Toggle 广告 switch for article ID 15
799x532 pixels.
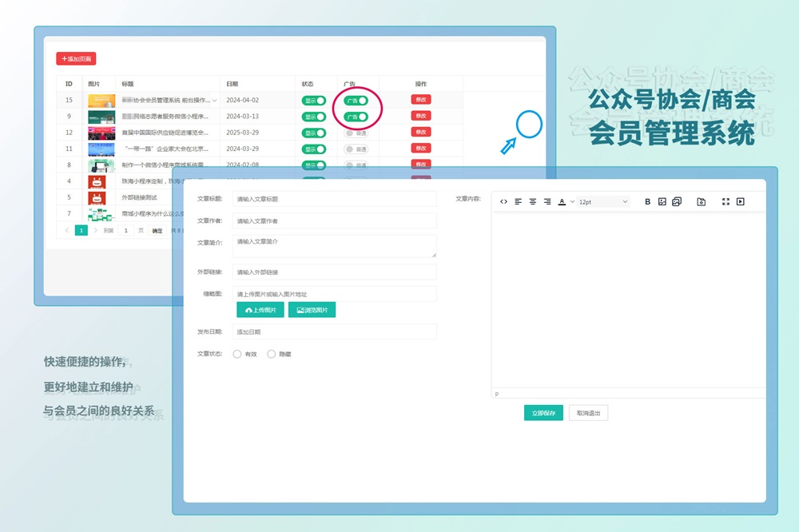pos(356,101)
